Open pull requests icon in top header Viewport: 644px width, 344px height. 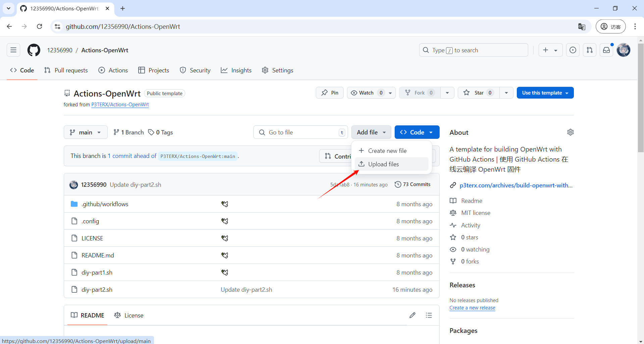[x=590, y=50]
